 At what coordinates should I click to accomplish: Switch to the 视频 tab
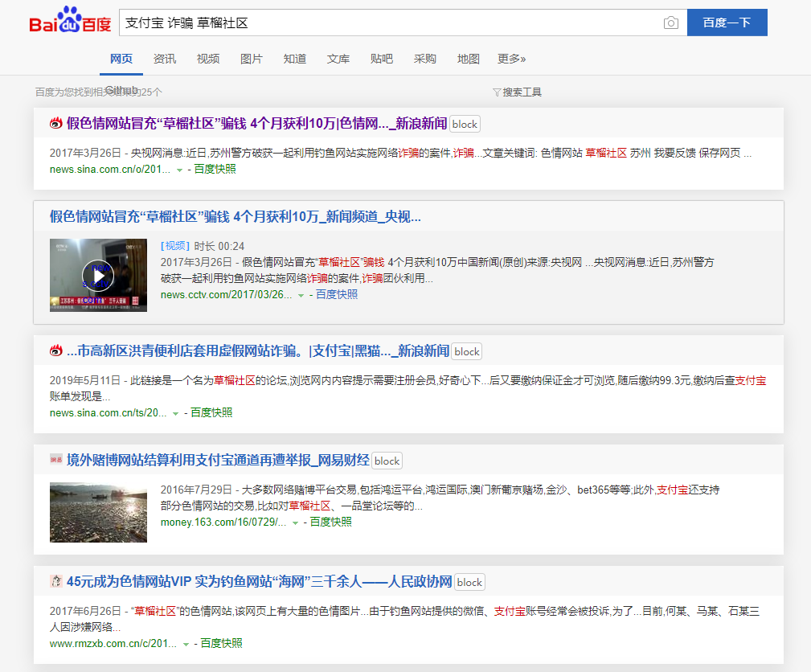[x=208, y=58]
